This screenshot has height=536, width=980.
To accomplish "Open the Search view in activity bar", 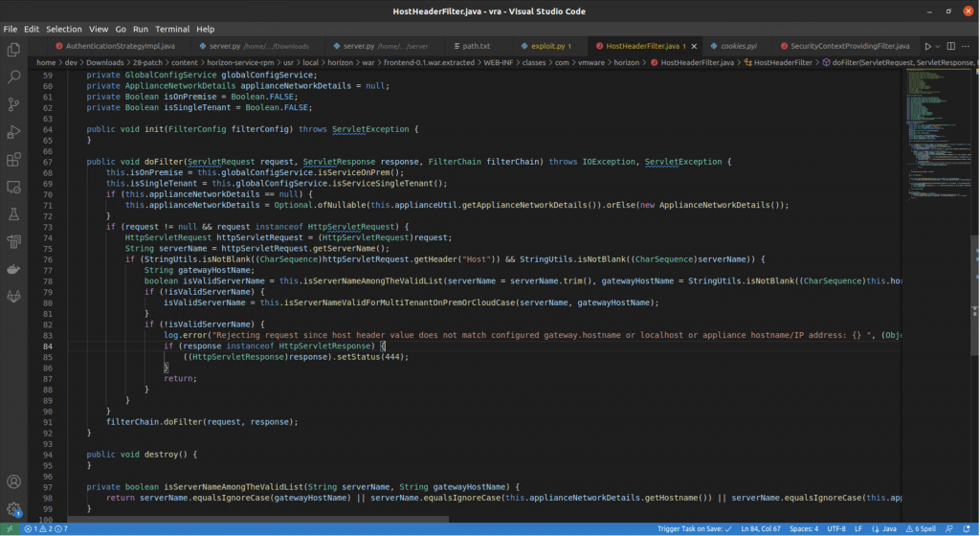I will (x=13, y=77).
